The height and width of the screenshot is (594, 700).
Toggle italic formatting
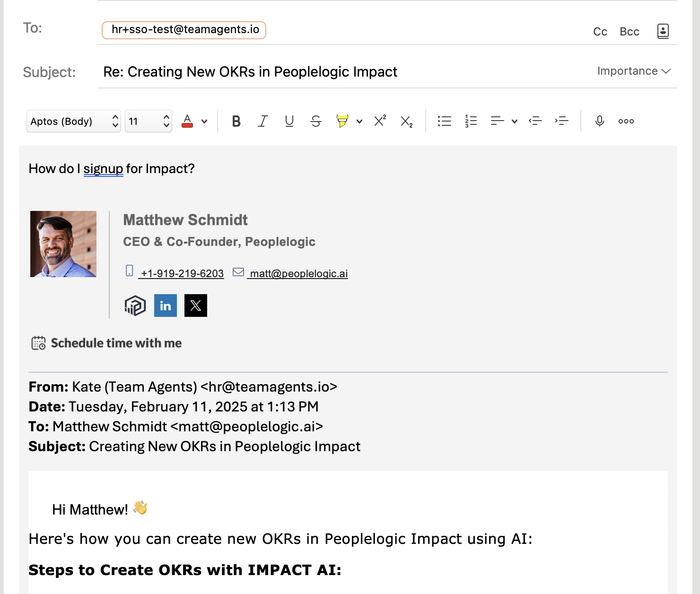click(263, 122)
